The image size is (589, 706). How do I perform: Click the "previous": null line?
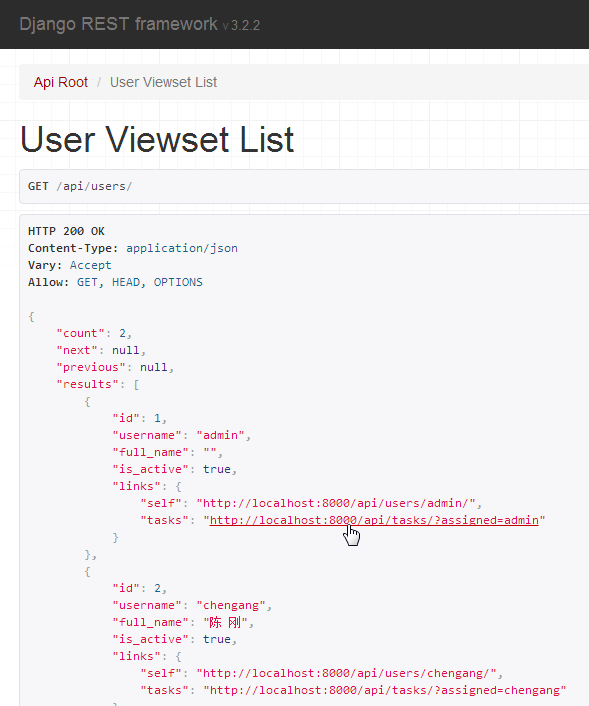[115, 367]
